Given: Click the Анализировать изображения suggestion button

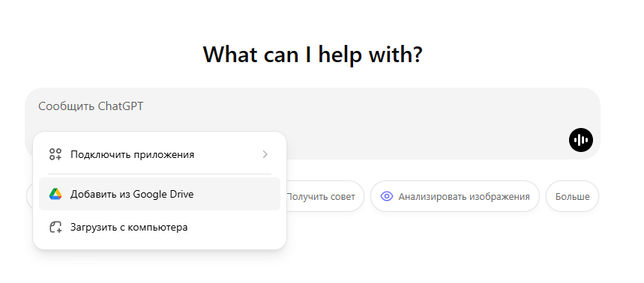Looking at the screenshot, I should click(454, 196).
